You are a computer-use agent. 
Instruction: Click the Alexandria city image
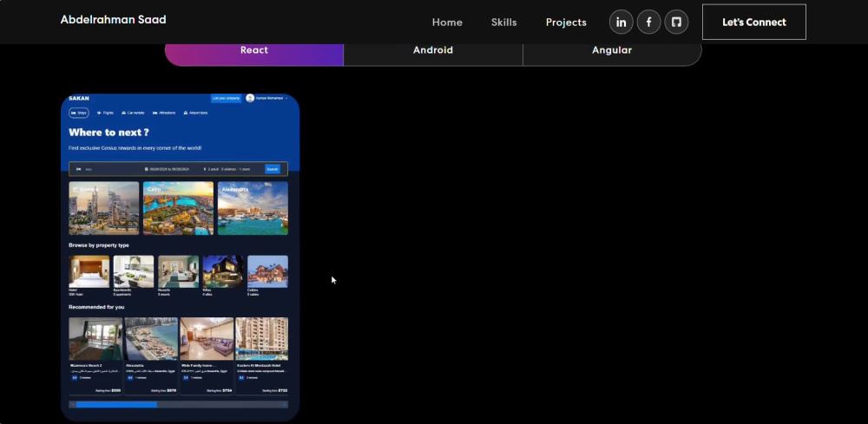tap(253, 208)
